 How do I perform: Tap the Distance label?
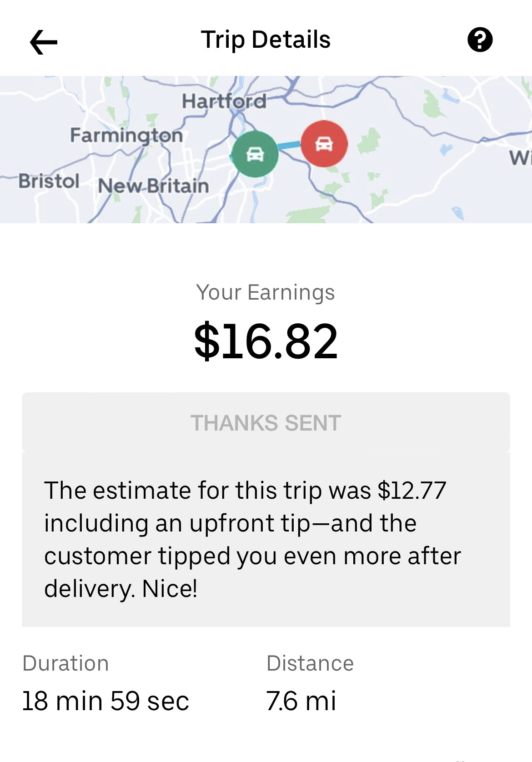click(x=310, y=663)
